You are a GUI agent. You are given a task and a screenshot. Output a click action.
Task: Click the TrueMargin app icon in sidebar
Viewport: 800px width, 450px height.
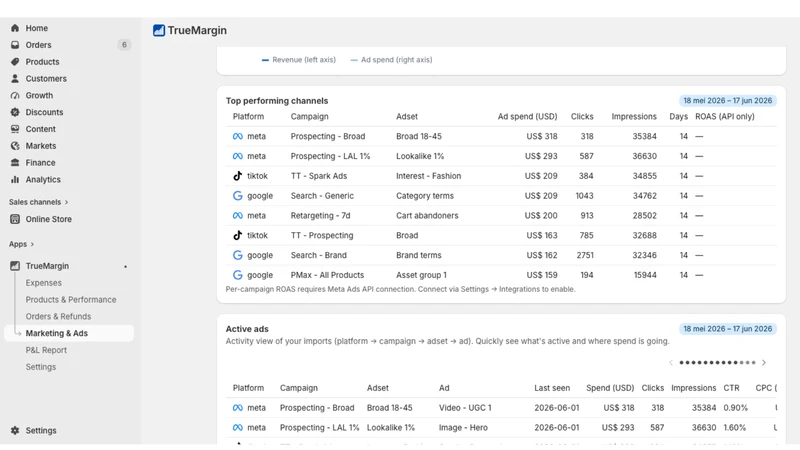coord(15,266)
